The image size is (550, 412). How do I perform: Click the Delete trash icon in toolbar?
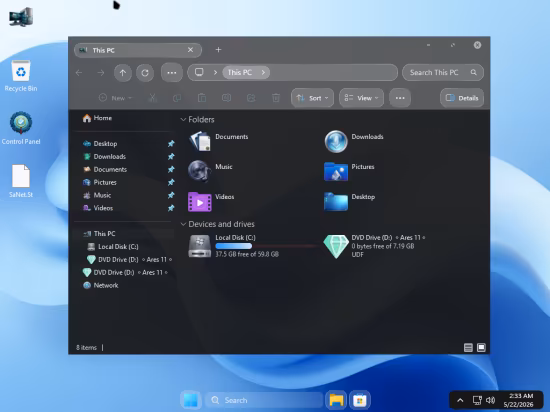[x=276, y=98]
